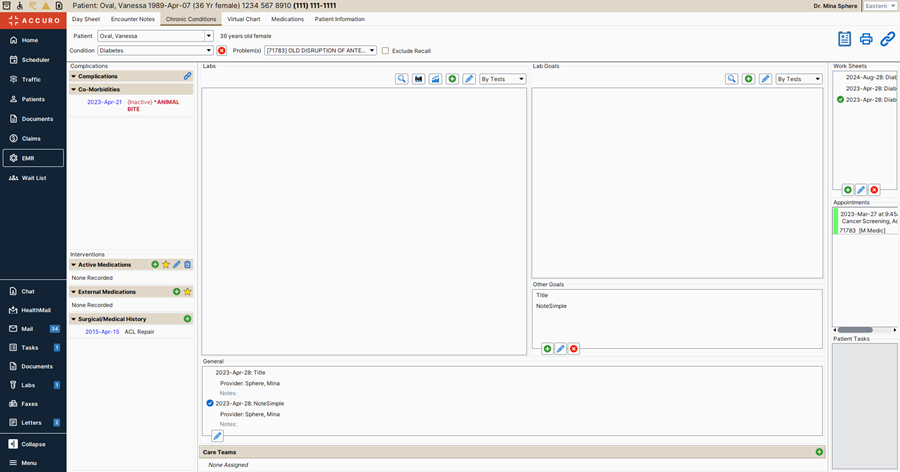
Task: Click the Appointments horizontal scrollbar
Action: [x=855, y=329]
